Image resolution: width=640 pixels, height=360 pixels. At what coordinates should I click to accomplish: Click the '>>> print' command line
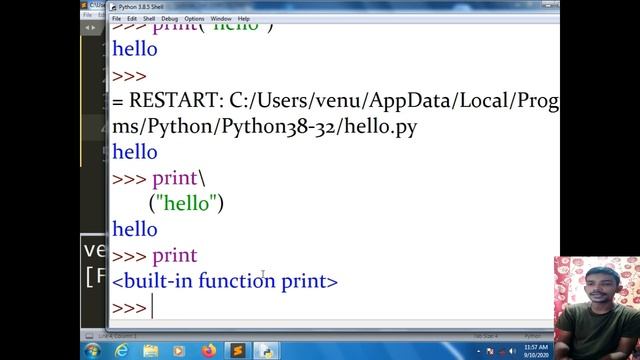[x=155, y=256]
